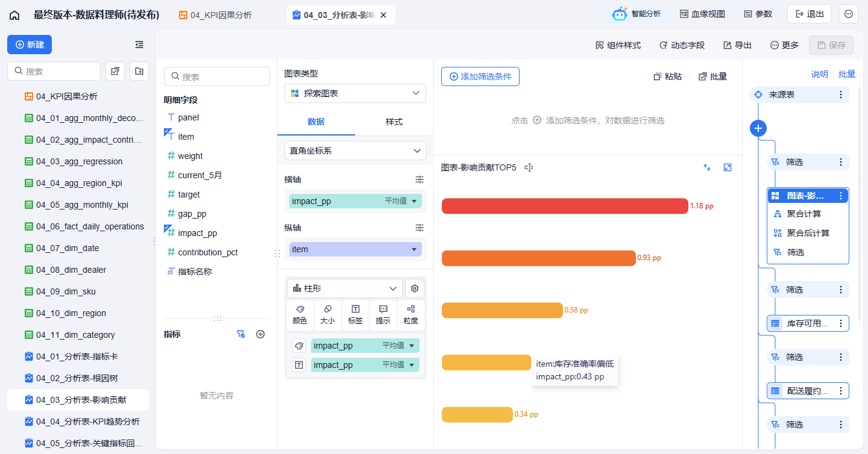Open the 直角坐标系 coordinate dropdown
Viewport: 868px width, 454px height.
tap(355, 151)
